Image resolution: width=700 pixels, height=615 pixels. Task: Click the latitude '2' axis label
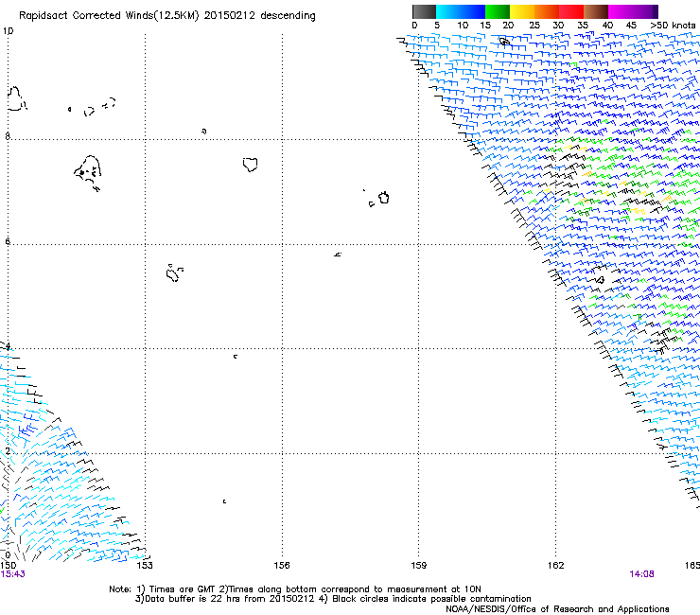click(x=8, y=451)
